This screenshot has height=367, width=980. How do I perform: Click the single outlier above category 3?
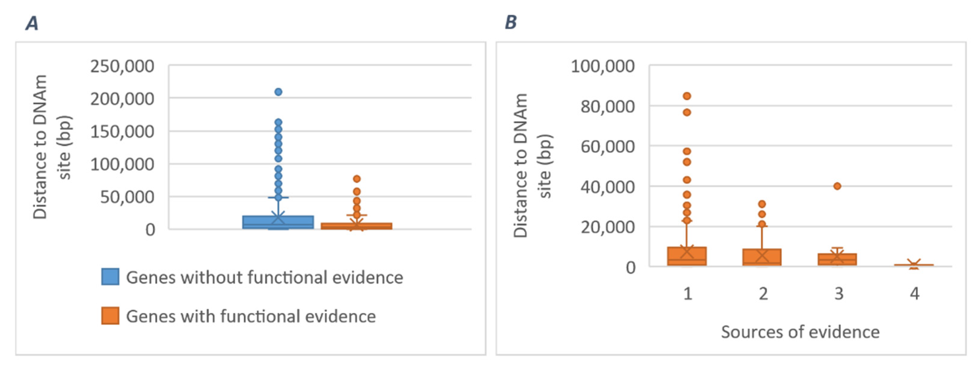coord(837,186)
